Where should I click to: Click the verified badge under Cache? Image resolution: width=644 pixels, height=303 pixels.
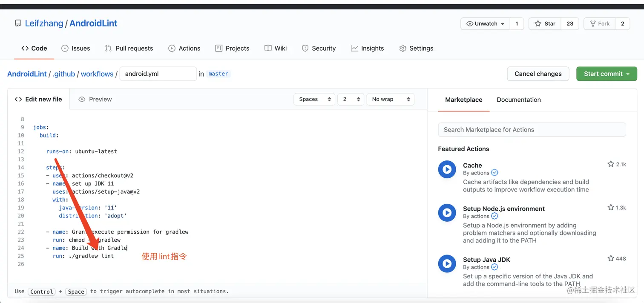coord(494,173)
